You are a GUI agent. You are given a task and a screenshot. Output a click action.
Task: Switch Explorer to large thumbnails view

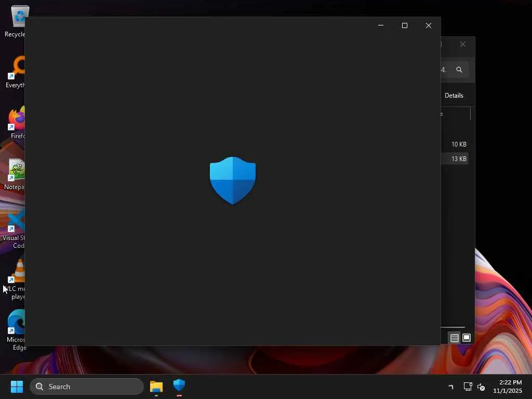pyautogui.click(x=467, y=338)
